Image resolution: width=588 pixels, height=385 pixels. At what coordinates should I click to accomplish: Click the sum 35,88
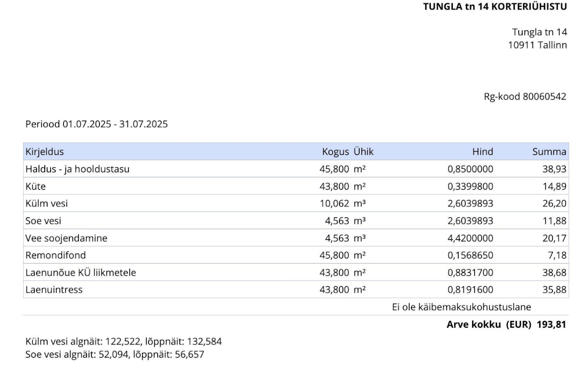pyautogui.click(x=554, y=290)
